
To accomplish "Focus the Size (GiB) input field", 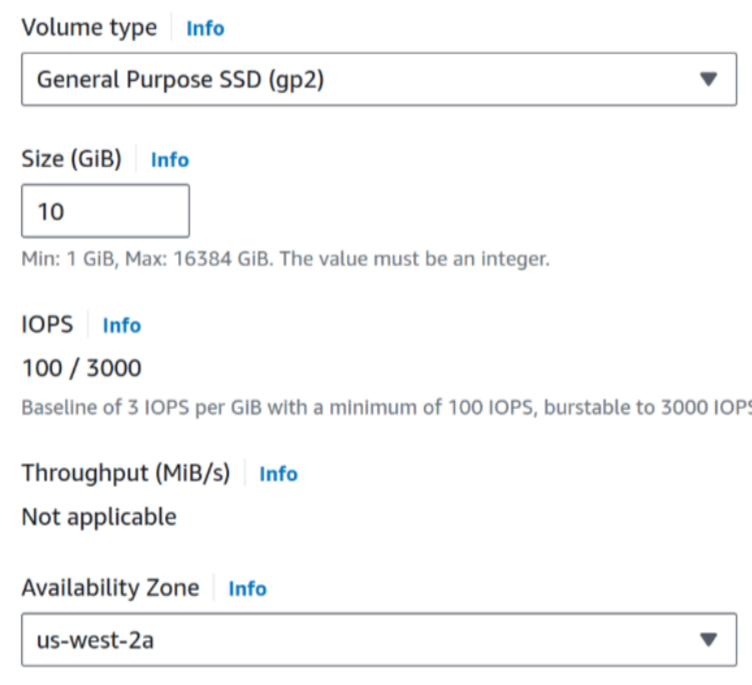I will [x=105, y=211].
